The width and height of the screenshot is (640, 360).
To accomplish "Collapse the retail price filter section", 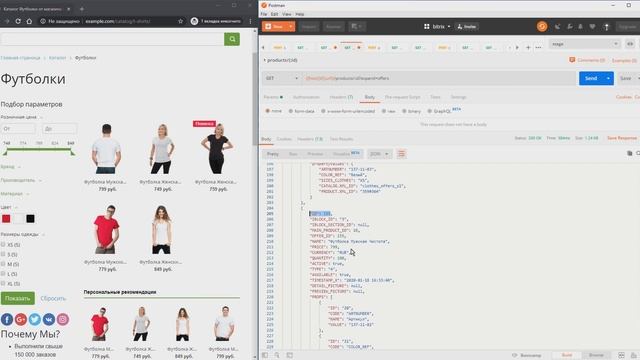I will (x=22, y=117).
